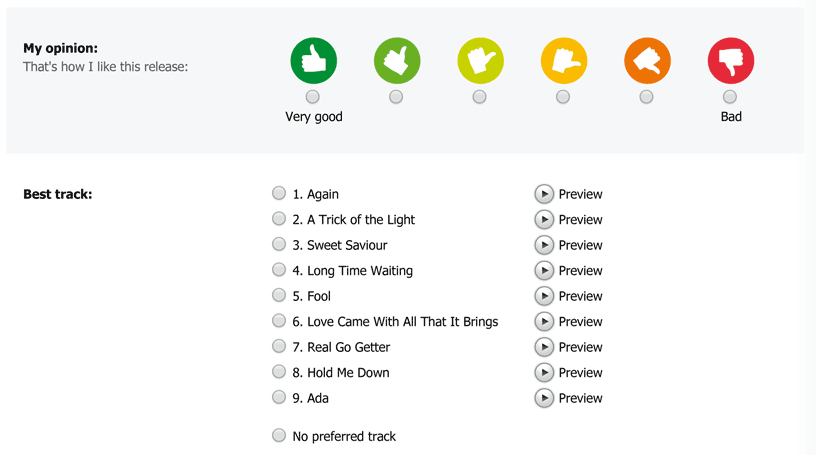The width and height of the screenshot is (816, 455).
Task: Click the dark green thumbs-up icon
Action: pos(313,60)
